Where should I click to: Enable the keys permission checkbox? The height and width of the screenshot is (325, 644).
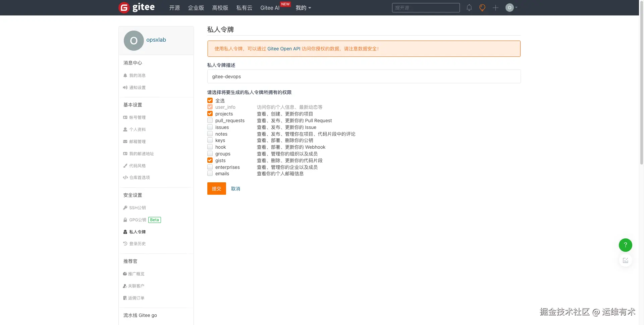click(210, 140)
